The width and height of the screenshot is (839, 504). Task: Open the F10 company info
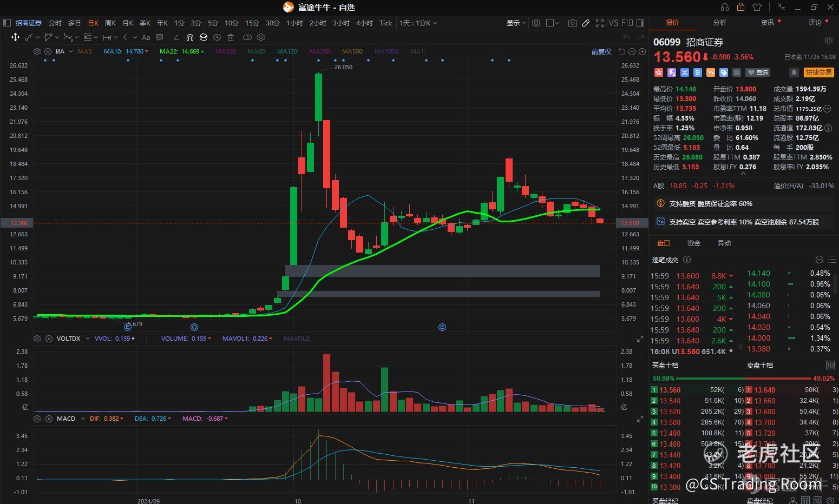(627, 23)
